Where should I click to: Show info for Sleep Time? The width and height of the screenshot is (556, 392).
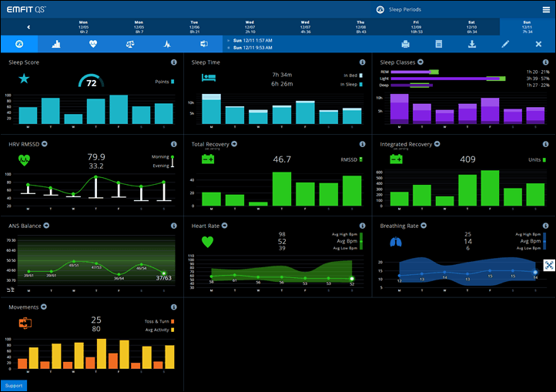point(362,62)
